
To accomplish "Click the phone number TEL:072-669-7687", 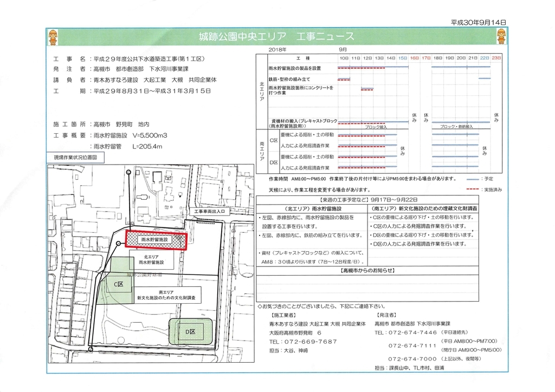I will tap(303, 342).
